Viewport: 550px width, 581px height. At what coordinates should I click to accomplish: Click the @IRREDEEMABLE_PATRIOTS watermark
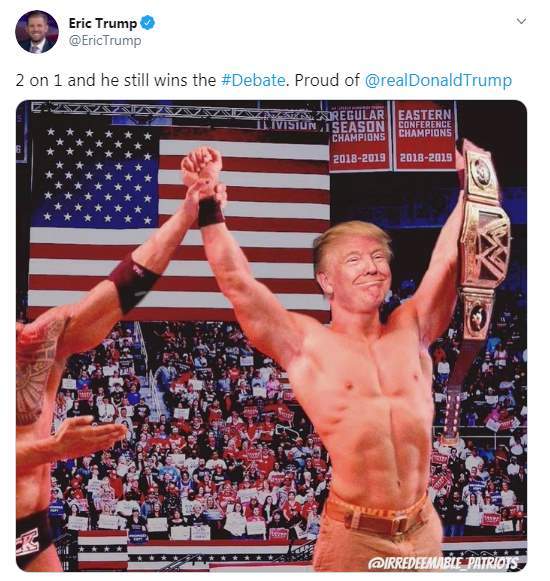click(x=443, y=563)
